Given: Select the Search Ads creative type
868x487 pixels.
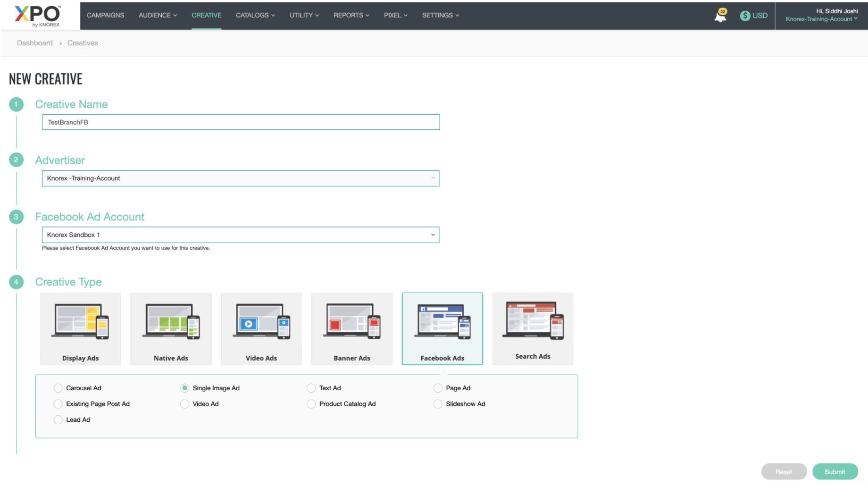Looking at the screenshot, I should point(533,328).
